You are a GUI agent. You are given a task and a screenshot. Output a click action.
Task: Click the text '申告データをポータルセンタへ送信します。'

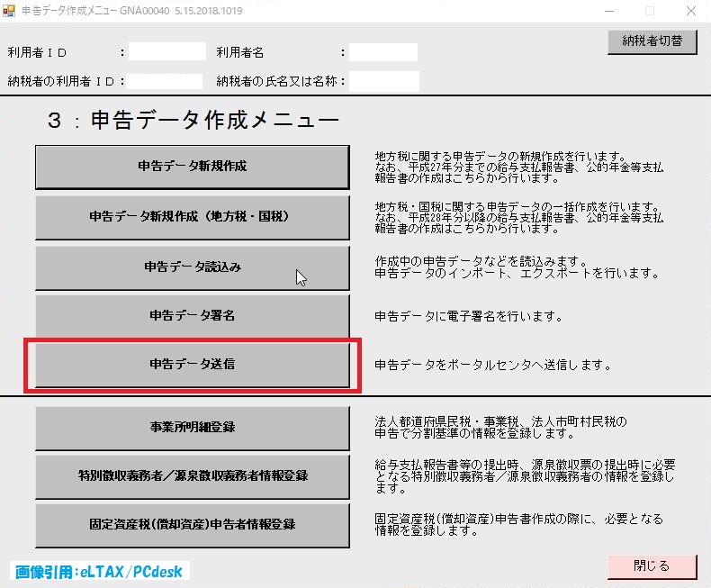tap(493, 365)
